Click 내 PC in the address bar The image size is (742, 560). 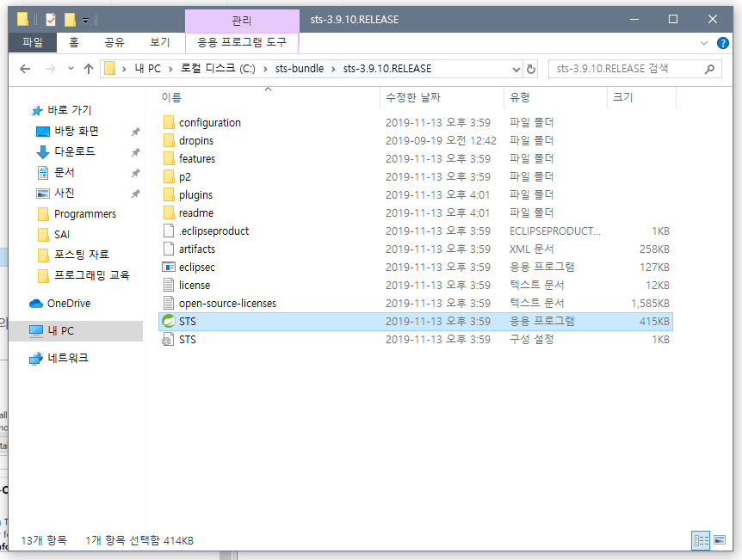point(148,69)
